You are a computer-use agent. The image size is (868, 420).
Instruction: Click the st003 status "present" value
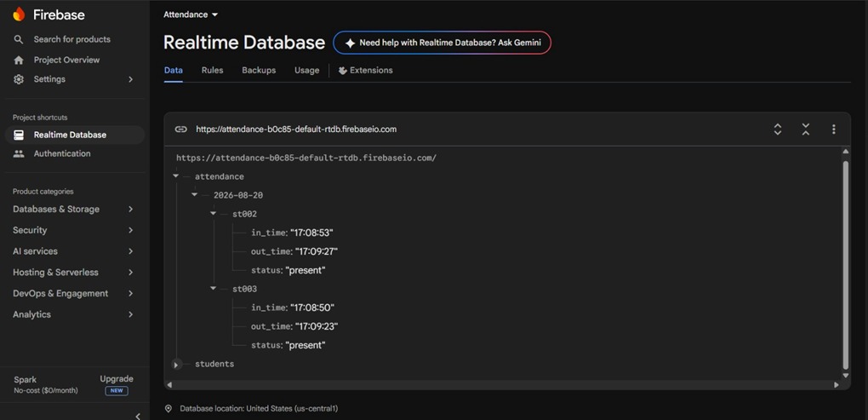point(305,345)
